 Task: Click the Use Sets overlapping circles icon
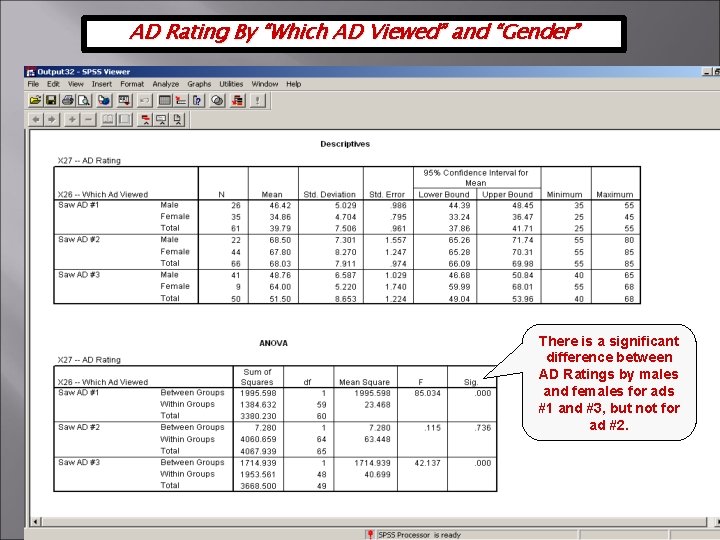(x=218, y=100)
